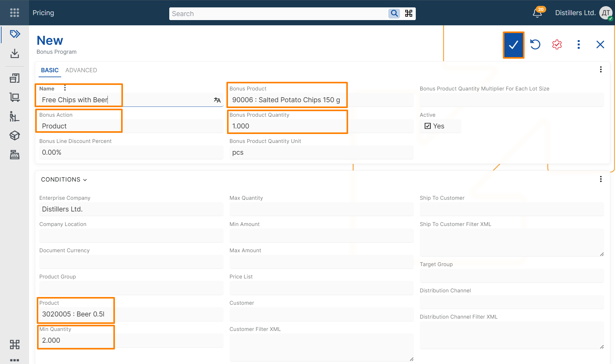The height and width of the screenshot is (364, 615).
Task: Open the Basic panel three-dot menu
Action: pos(601,69)
